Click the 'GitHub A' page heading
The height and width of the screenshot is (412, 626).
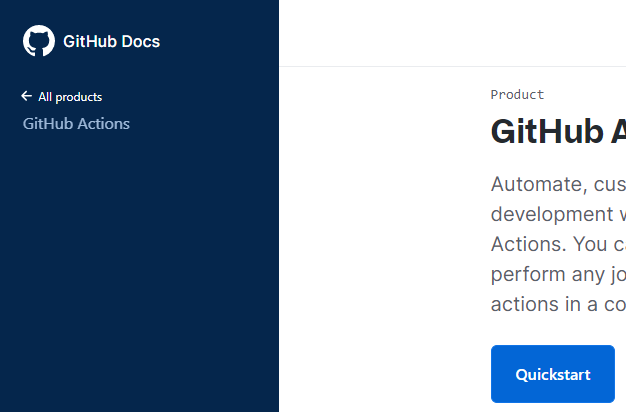pyautogui.click(x=558, y=132)
